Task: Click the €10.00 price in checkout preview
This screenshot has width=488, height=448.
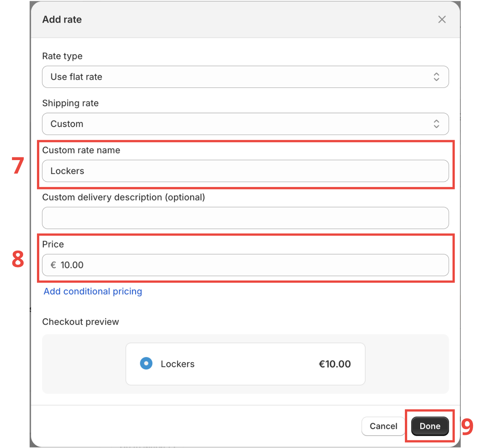Action: point(334,363)
